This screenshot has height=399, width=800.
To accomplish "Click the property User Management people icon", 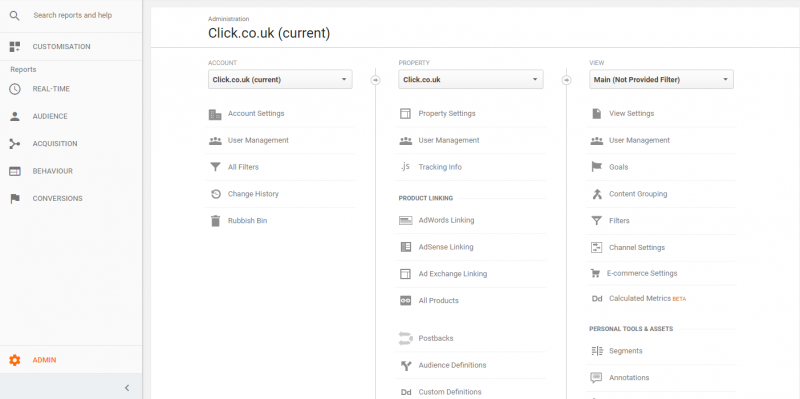I will pyautogui.click(x=406, y=141).
